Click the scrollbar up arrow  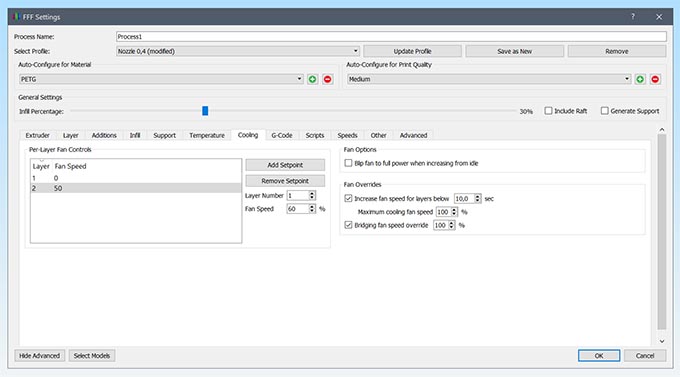tap(661, 130)
